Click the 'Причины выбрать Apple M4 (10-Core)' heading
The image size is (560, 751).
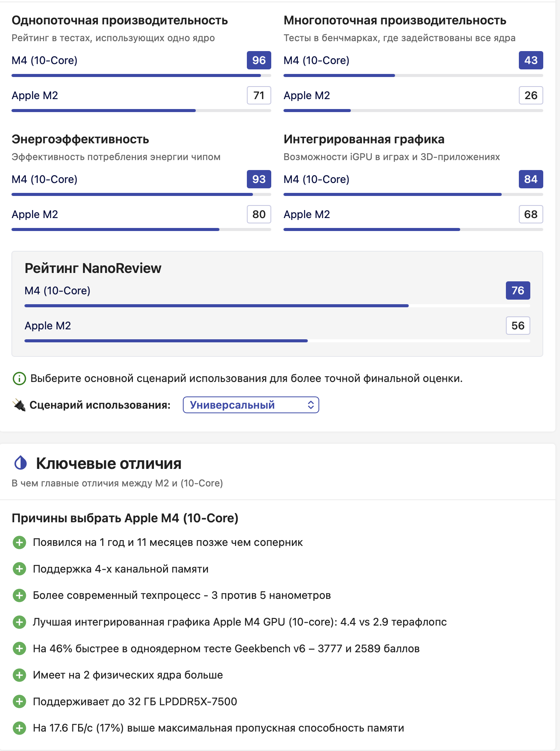[x=125, y=518]
